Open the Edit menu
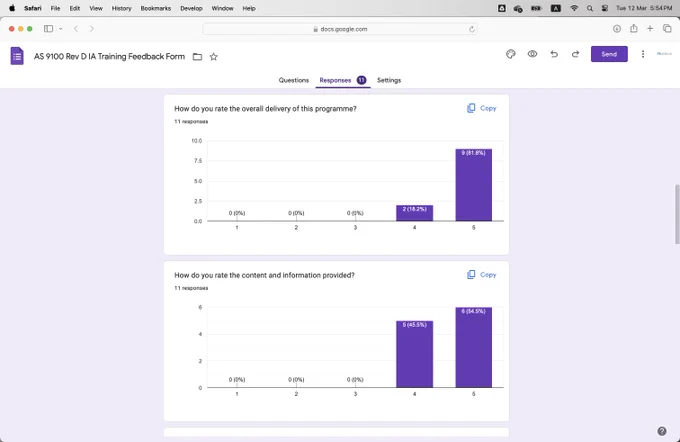This screenshot has width=680, height=442. pyautogui.click(x=75, y=8)
